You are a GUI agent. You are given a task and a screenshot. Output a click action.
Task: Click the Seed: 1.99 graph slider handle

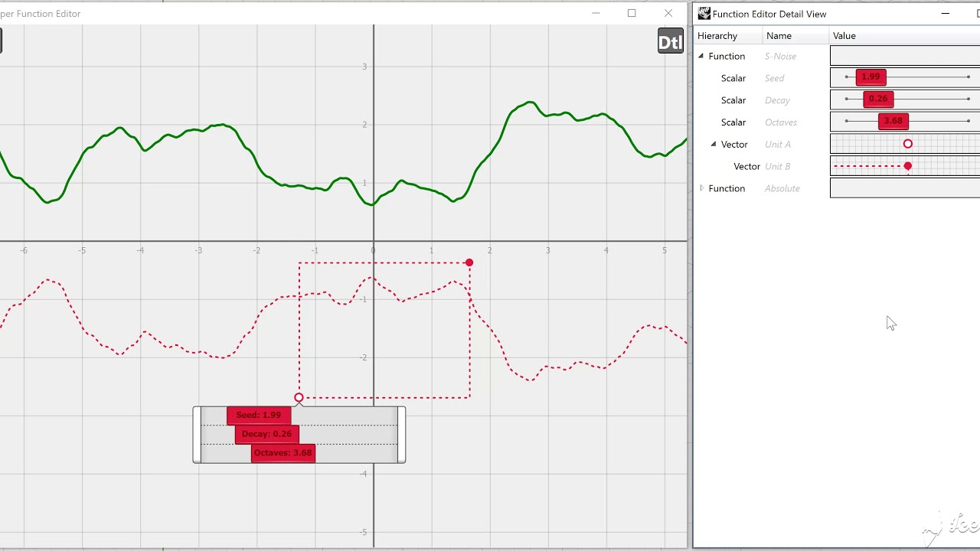259,415
